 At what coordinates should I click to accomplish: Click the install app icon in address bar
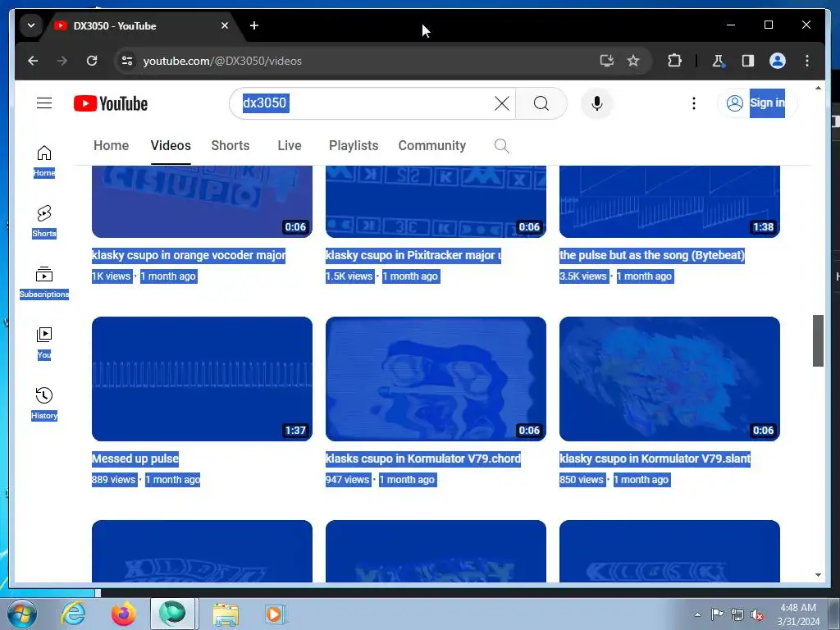607,61
